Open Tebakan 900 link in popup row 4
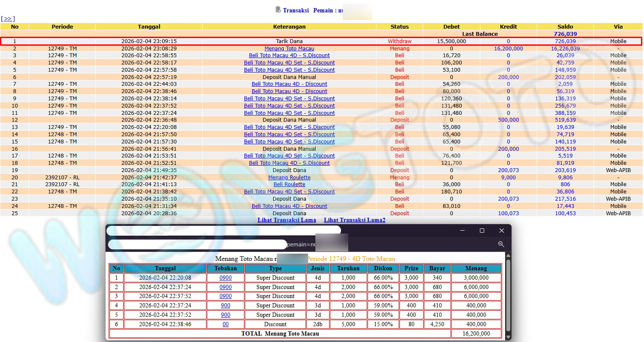 pos(225,306)
